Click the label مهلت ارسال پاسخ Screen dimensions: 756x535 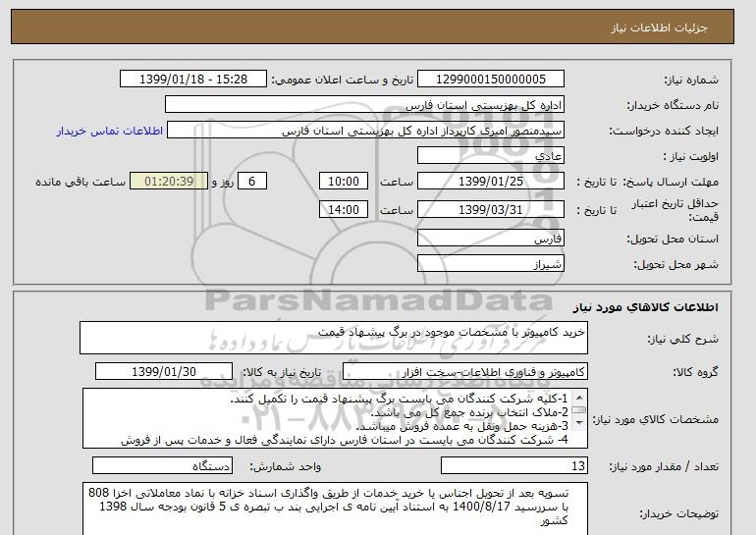[671, 183]
